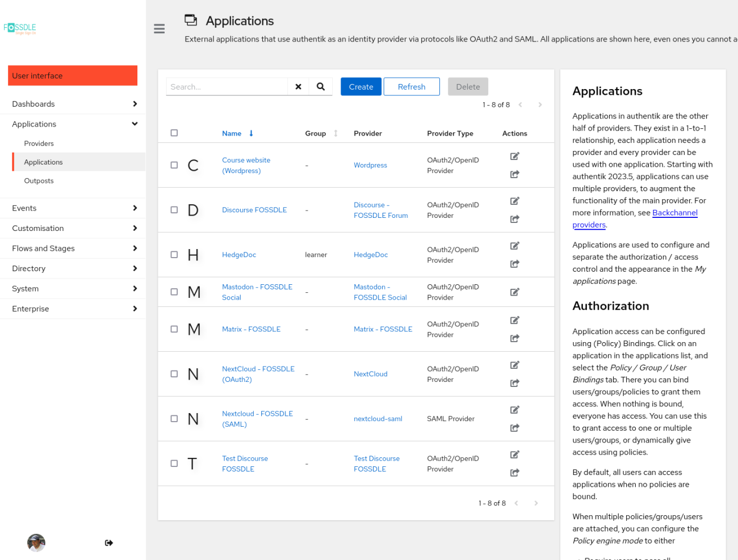Open the Mastodon - FOSSDLE Social provider link

click(380, 292)
